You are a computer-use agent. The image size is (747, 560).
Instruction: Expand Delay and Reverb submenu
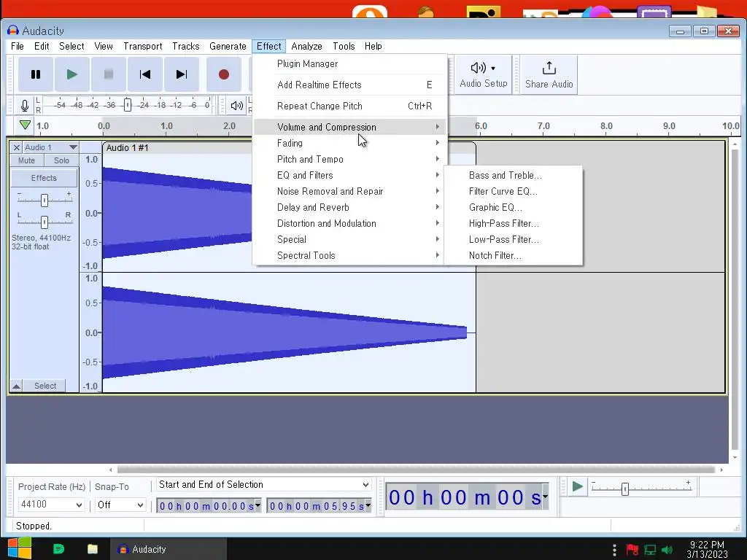pos(350,207)
